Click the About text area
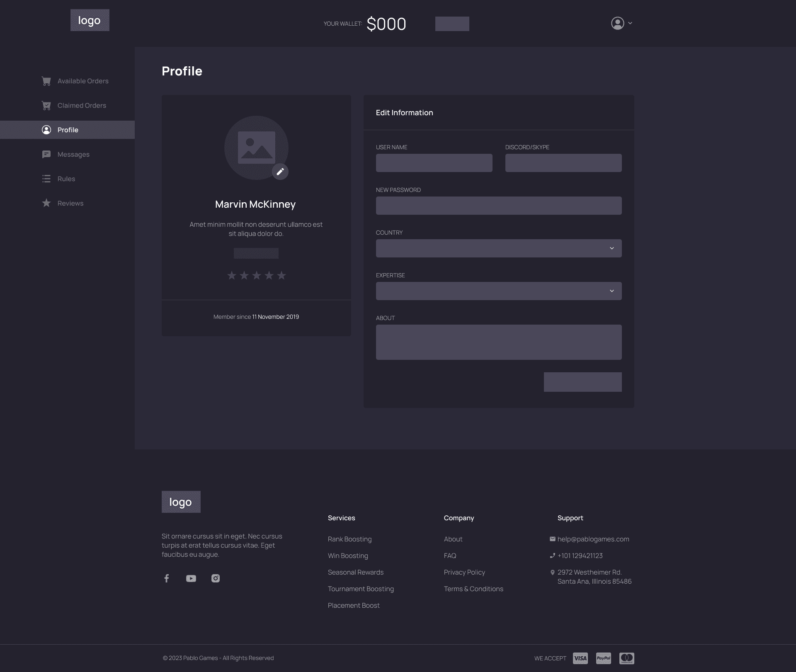This screenshot has width=796, height=672. click(x=499, y=342)
